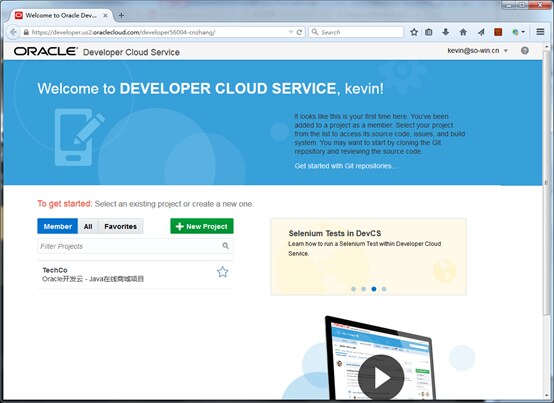
Task: Open the URL bar history dropdown arrow
Action: pos(291,32)
